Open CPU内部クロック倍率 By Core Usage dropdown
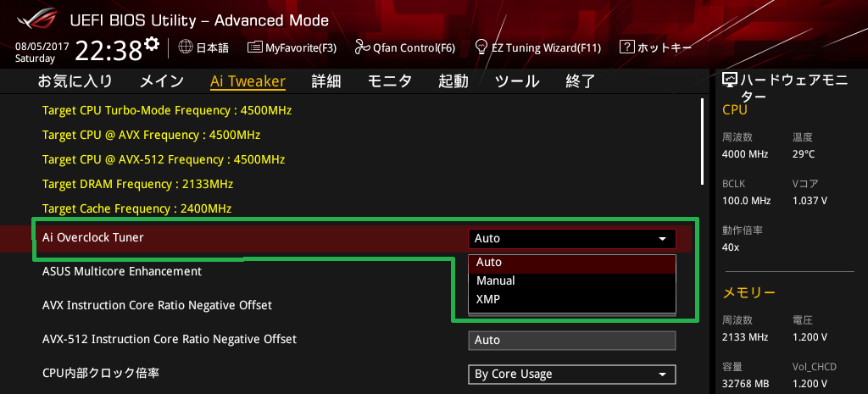Screen dimensions: 868x394 [572, 375]
